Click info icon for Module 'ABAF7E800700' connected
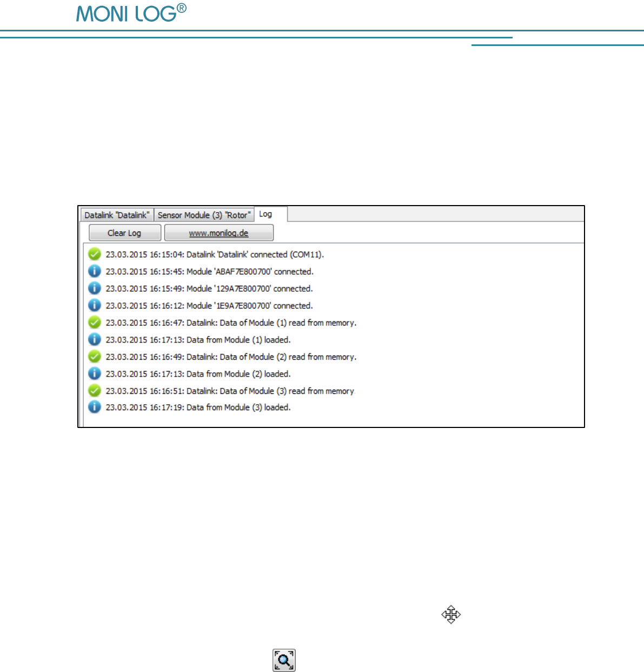644x672 pixels. pos(95,271)
